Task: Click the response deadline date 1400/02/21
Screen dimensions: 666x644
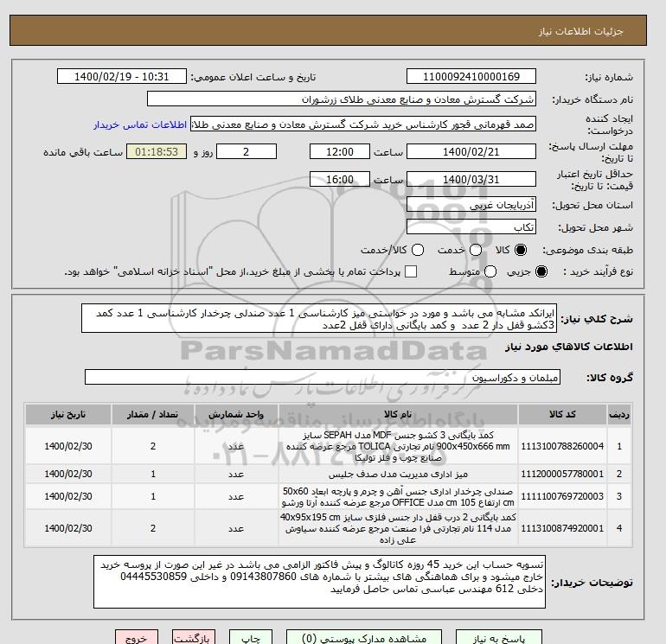Action: [x=471, y=151]
